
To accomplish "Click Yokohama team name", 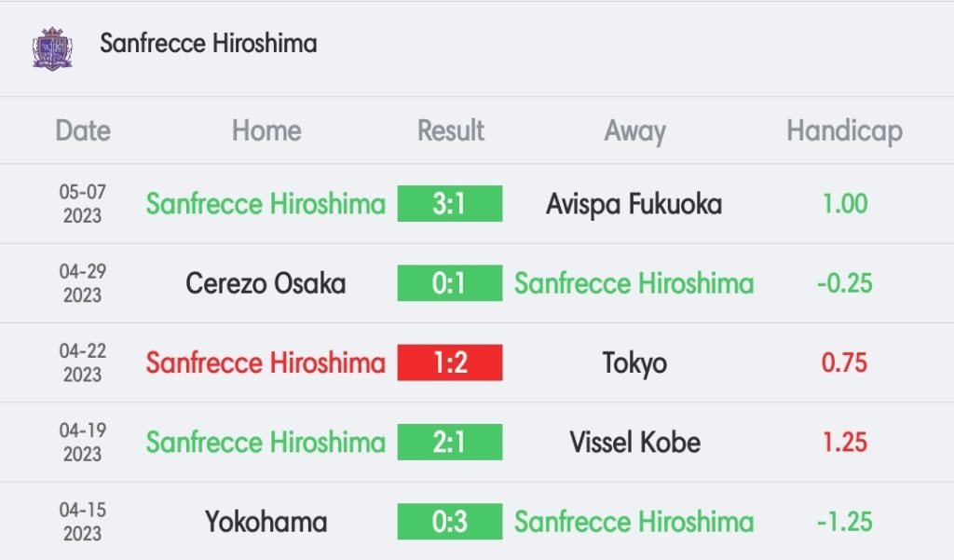I will click(x=266, y=522).
